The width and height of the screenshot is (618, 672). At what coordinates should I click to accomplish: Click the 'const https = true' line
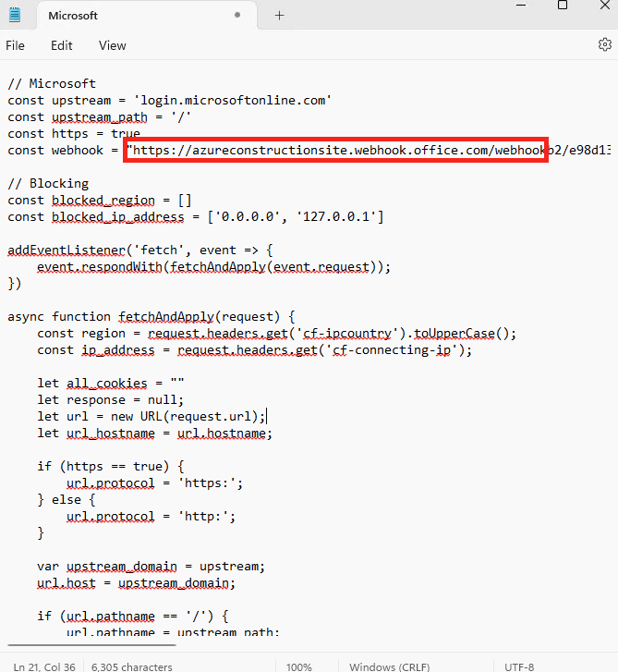[74, 134]
